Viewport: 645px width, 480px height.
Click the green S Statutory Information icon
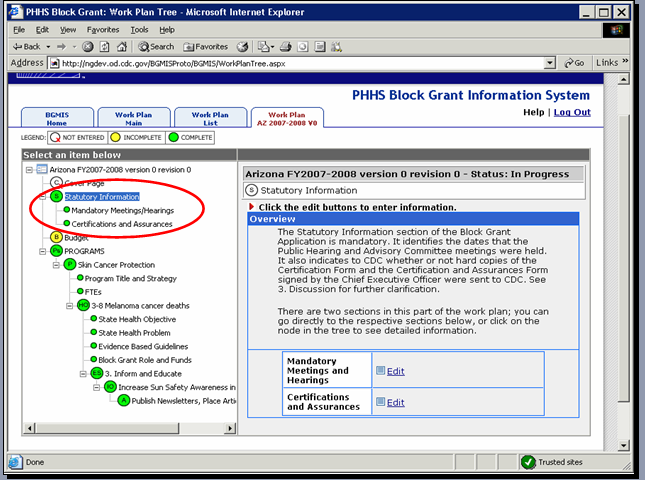pos(56,197)
